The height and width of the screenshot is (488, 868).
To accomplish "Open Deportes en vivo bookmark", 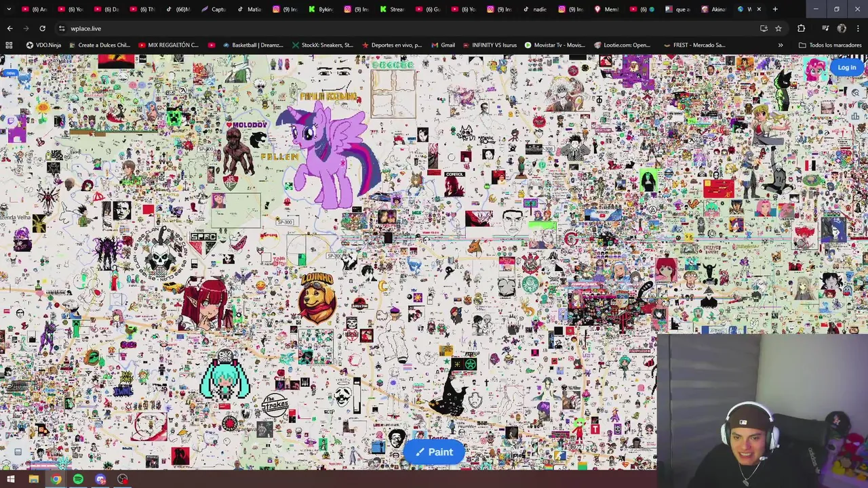I will pos(392,45).
